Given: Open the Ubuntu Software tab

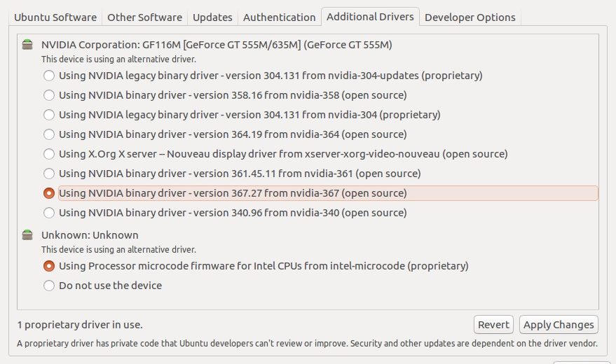Looking at the screenshot, I should [x=51, y=17].
